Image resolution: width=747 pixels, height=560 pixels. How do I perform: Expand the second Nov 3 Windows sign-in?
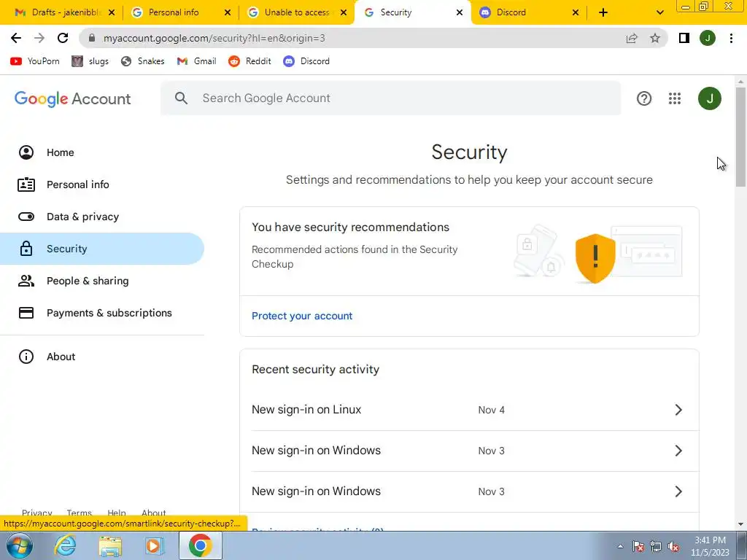coord(475,492)
